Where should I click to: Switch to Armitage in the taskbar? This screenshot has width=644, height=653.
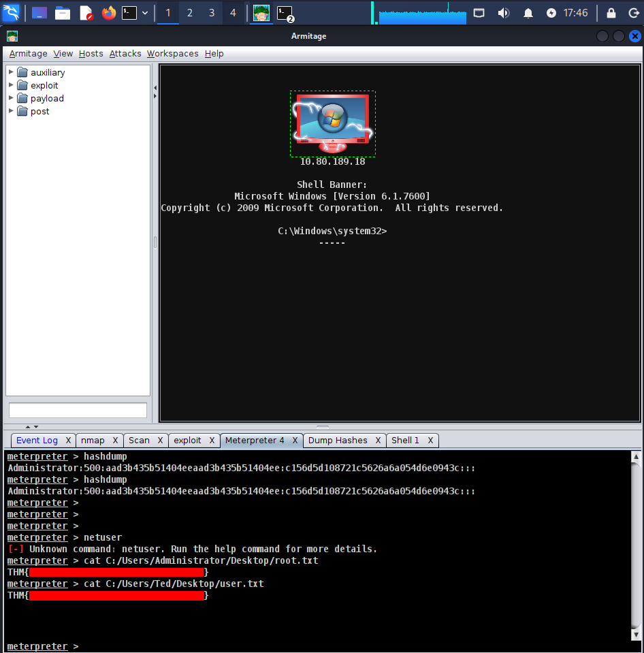pos(261,13)
